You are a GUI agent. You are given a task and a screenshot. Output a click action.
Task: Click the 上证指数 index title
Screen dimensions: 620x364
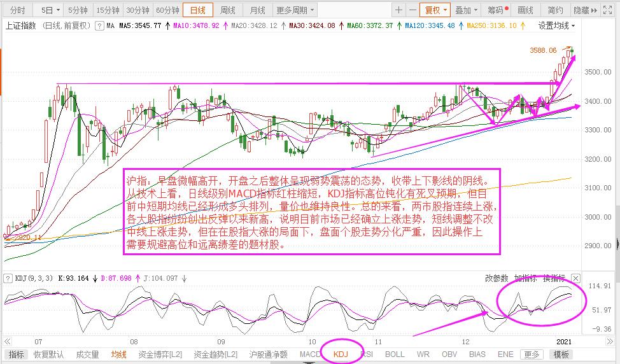tap(20, 25)
